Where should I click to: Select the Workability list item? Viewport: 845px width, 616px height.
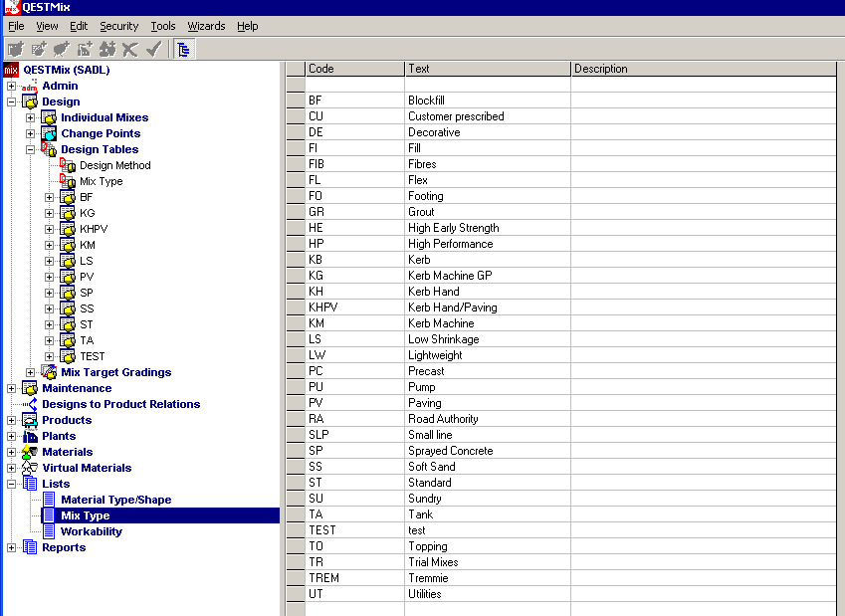click(91, 531)
